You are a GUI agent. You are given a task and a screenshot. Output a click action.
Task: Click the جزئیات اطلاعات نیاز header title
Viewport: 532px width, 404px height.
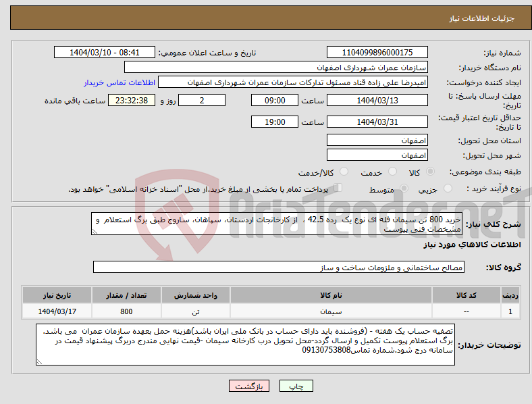pos(482,18)
